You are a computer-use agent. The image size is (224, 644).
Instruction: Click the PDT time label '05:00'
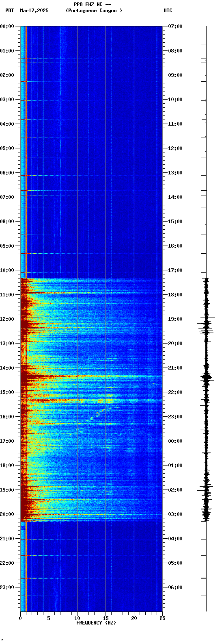click(x=7, y=148)
